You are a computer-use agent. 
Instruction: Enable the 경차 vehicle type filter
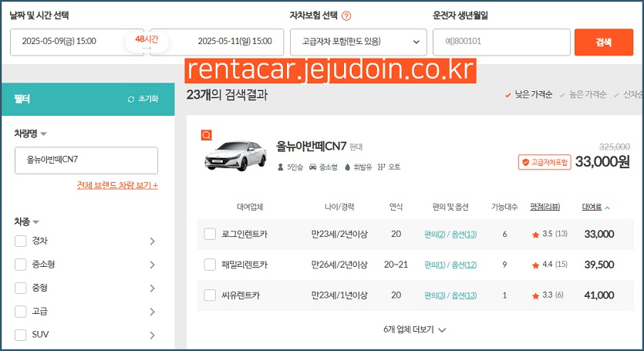point(21,241)
